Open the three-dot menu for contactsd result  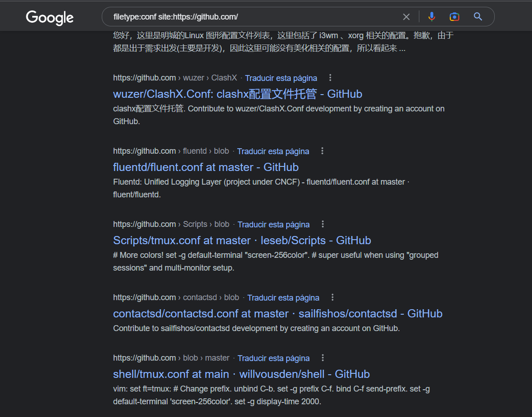click(x=333, y=297)
